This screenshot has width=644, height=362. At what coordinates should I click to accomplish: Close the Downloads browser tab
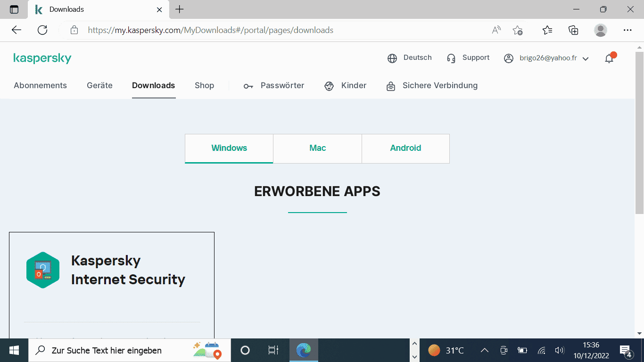tap(159, 9)
